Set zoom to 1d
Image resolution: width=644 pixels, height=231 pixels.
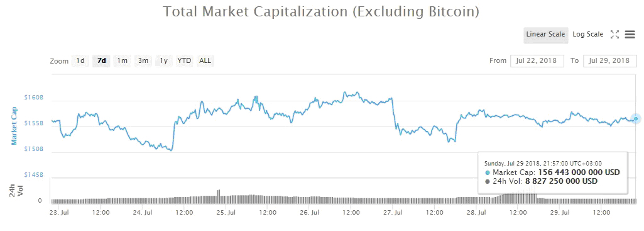pyautogui.click(x=80, y=61)
